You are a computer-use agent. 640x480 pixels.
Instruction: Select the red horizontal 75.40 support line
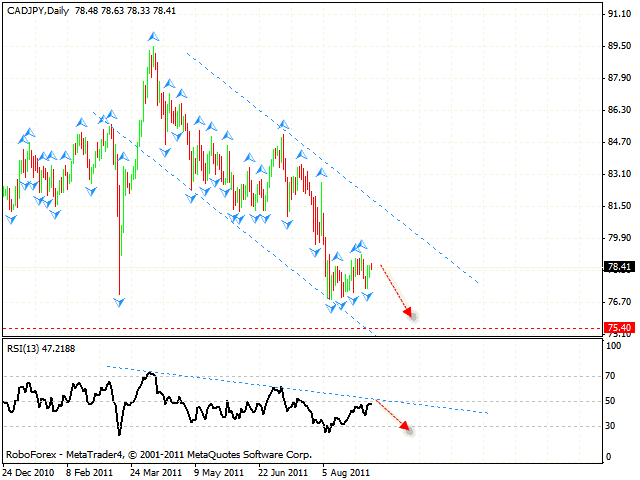click(302, 328)
